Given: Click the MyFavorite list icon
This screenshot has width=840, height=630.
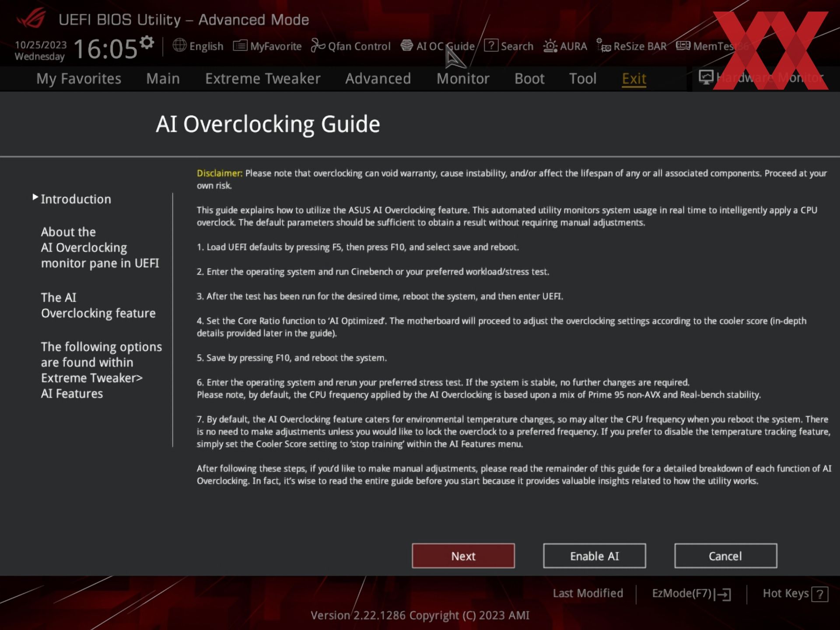Looking at the screenshot, I should coord(240,45).
